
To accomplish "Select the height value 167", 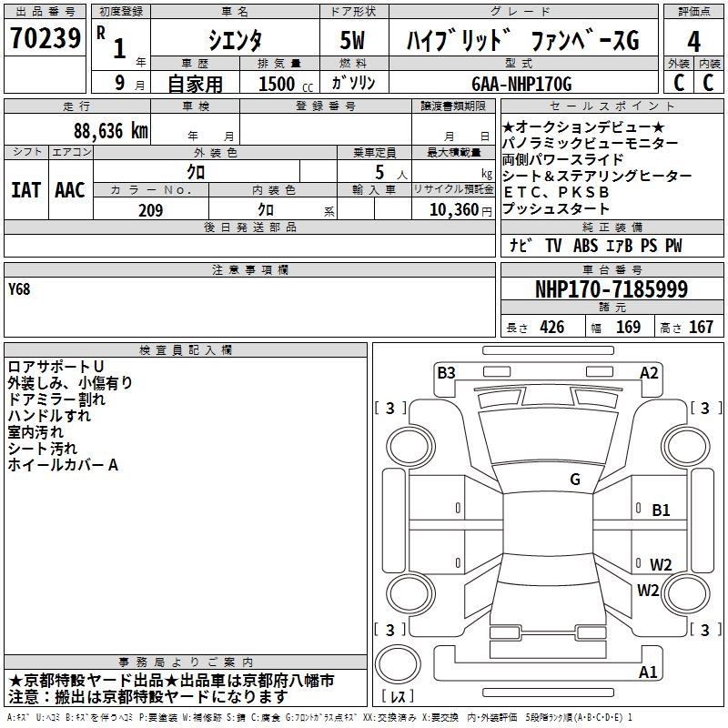I will [701, 327].
